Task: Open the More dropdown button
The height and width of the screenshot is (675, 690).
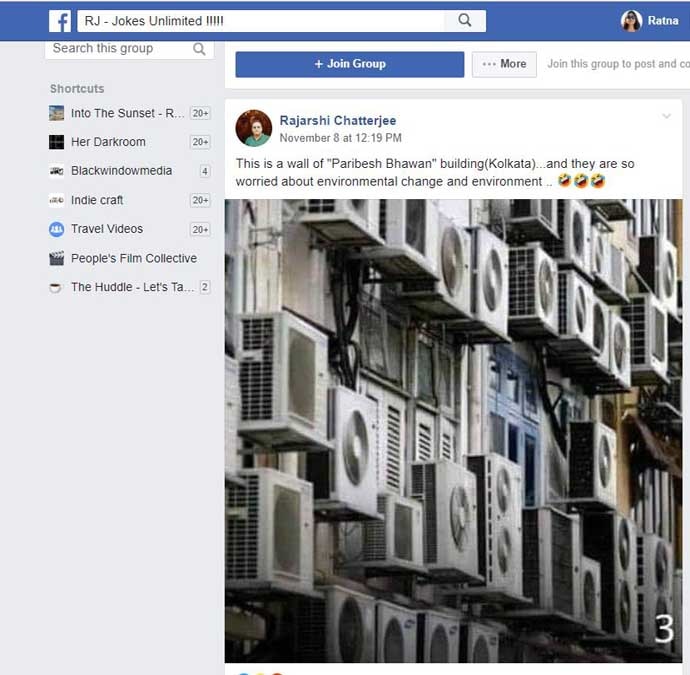Action: tap(504, 64)
